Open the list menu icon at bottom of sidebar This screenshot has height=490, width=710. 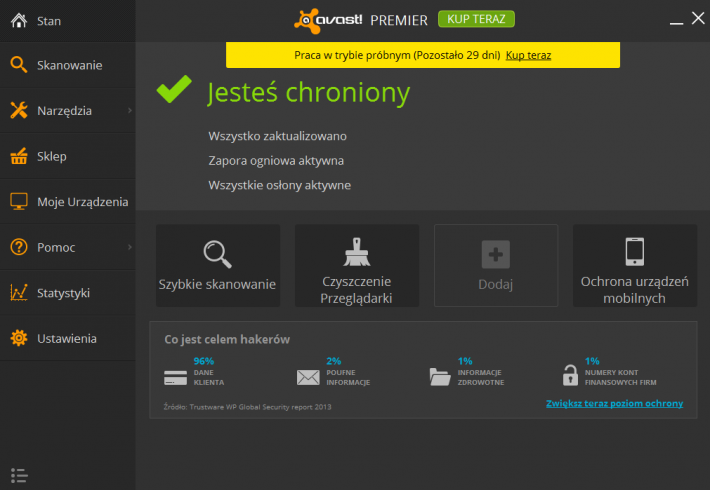(19, 476)
